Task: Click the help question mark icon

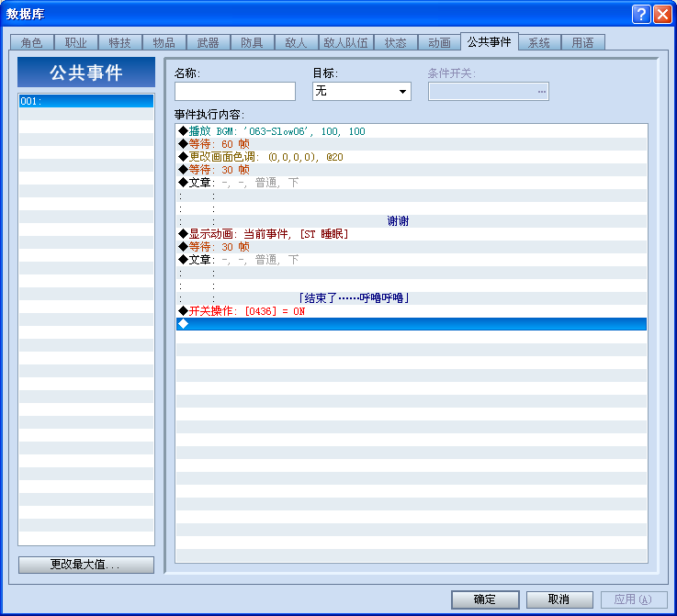Action: click(x=641, y=15)
